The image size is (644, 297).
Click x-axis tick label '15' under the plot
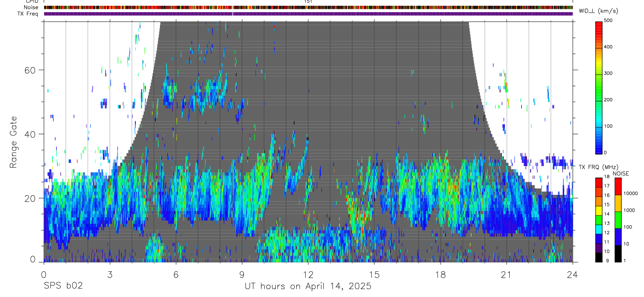tap(374, 274)
